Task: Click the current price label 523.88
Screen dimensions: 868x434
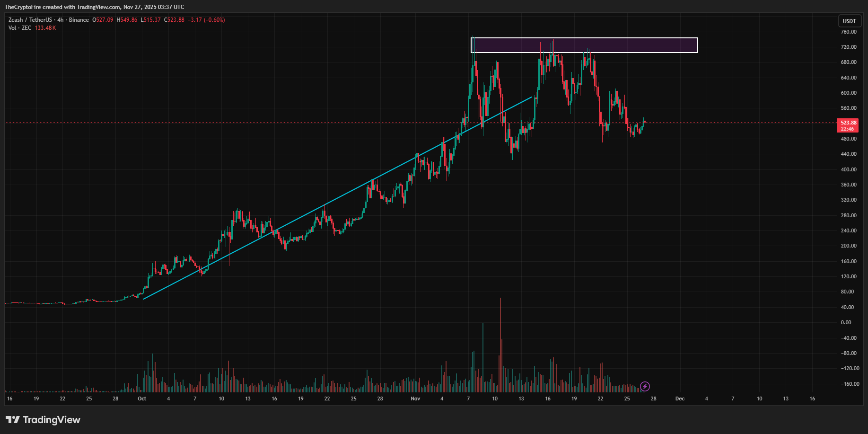Action: [849, 122]
